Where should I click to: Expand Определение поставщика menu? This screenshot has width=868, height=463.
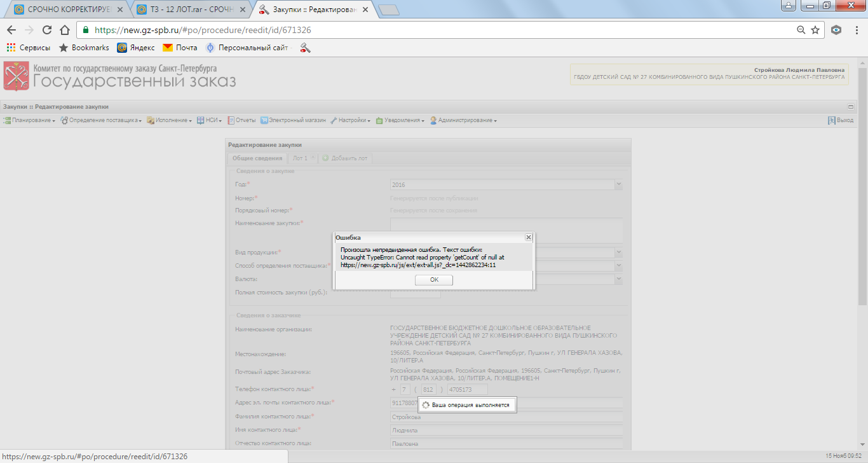[101, 120]
